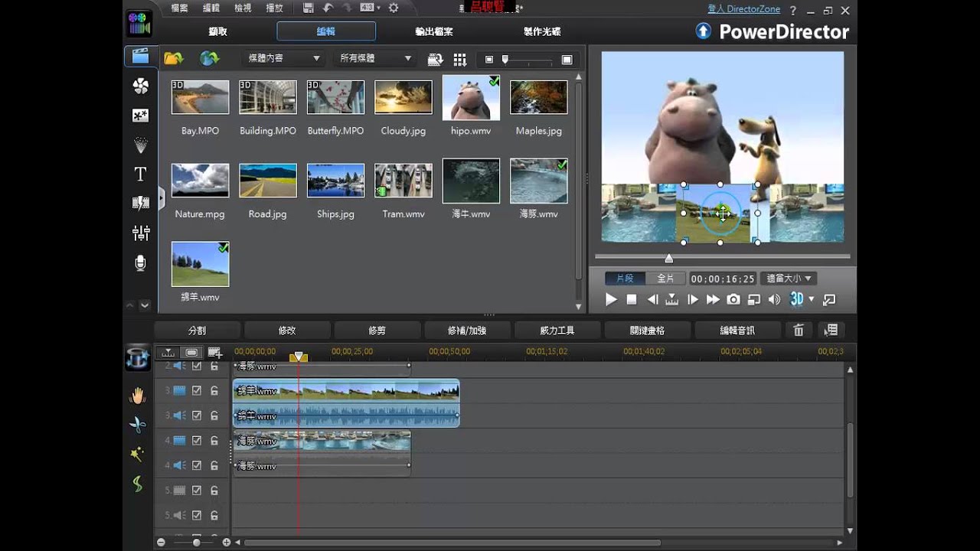Expand the collapsed library side panel arrow
The image size is (980, 551).
pyautogui.click(x=162, y=199)
